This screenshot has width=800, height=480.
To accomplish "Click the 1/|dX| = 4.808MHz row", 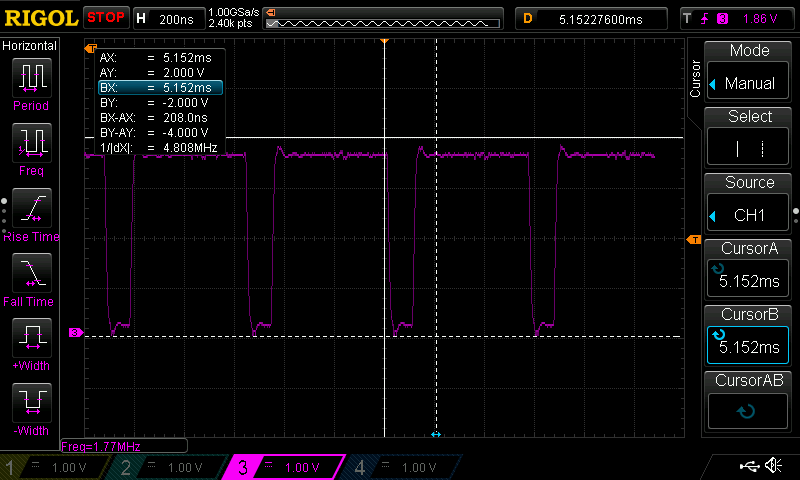I will point(159,147).
